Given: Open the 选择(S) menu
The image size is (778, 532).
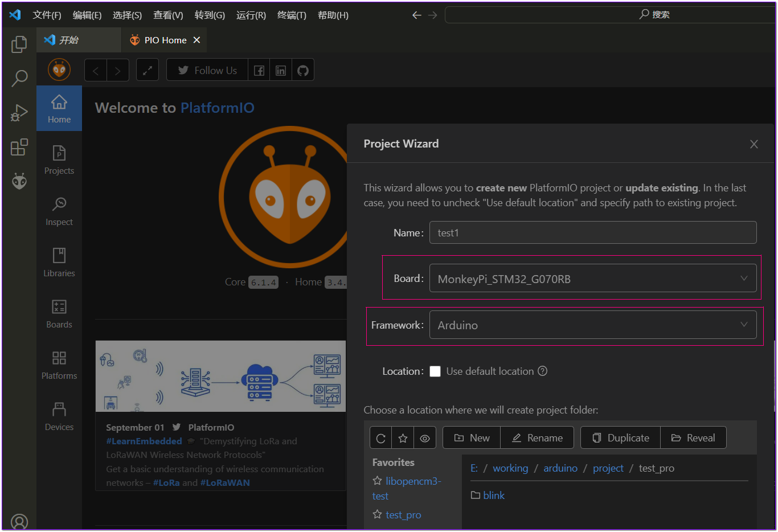Looking at the screenshot, I should click(x=128, y=15).
